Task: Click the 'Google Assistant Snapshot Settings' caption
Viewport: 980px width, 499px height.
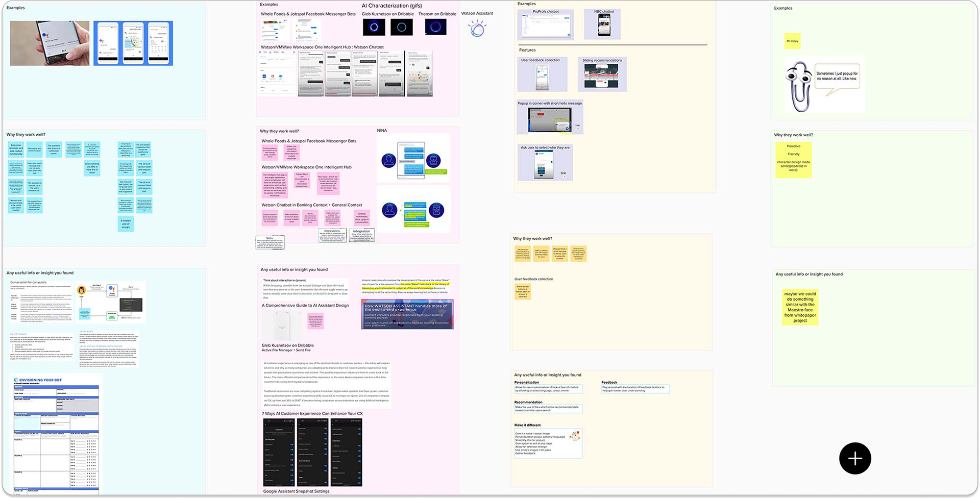Action: pyautogui.click(x=296, y=491)
